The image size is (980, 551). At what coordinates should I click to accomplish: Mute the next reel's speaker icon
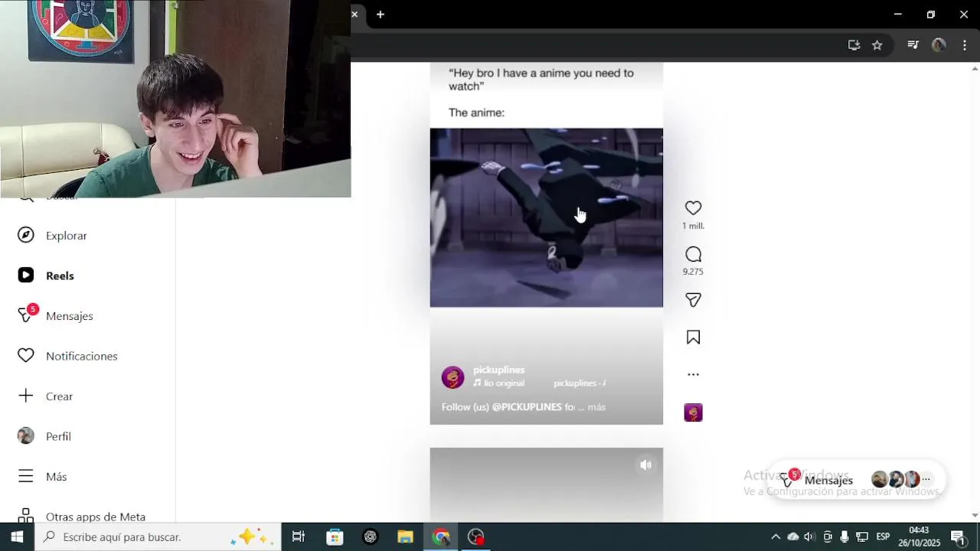(x=645, y=465)
